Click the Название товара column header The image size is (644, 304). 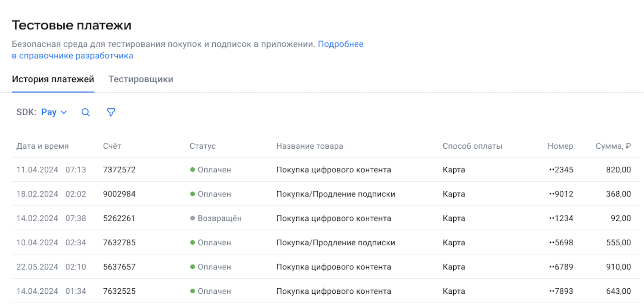click(x=310, y=146)
